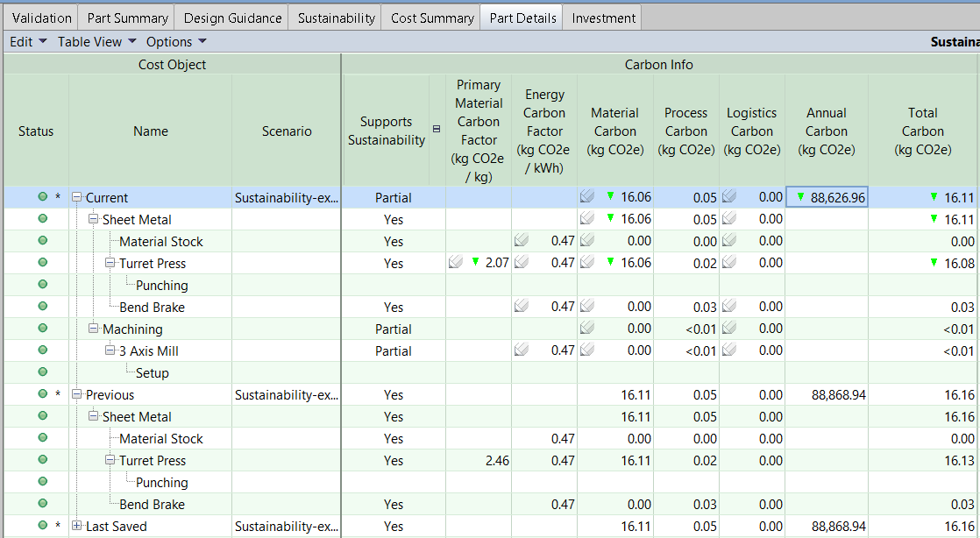980x538 pixels.
Task: Select the Last Saved tree item
Action: [117, 527]
